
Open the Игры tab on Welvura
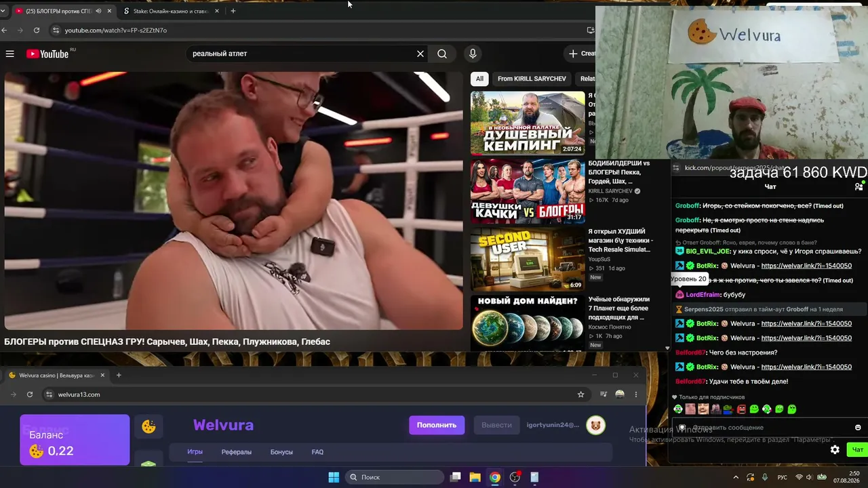[195, 452]
